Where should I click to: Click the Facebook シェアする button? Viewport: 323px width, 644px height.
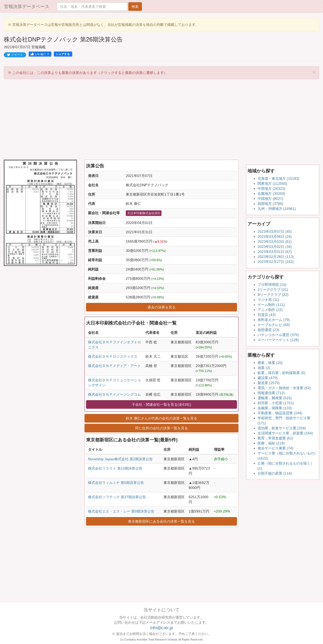[x=63, y=54]
